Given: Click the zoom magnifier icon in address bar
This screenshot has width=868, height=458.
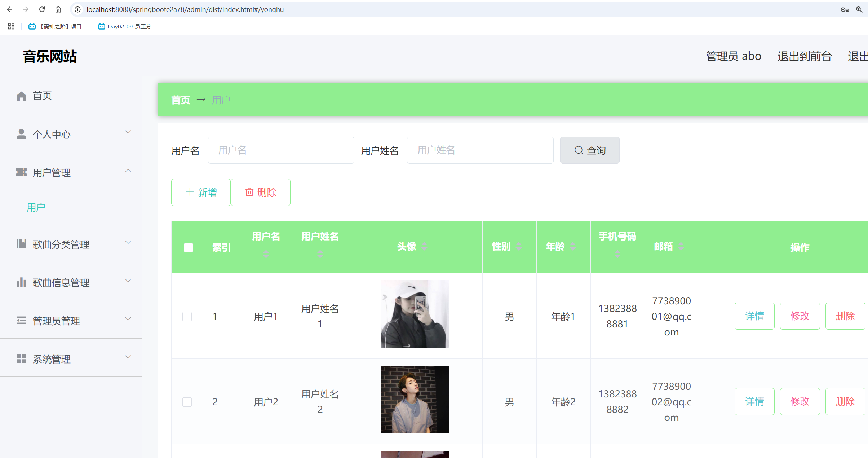Looking at the screenshot, I should (x=859, y=9).
